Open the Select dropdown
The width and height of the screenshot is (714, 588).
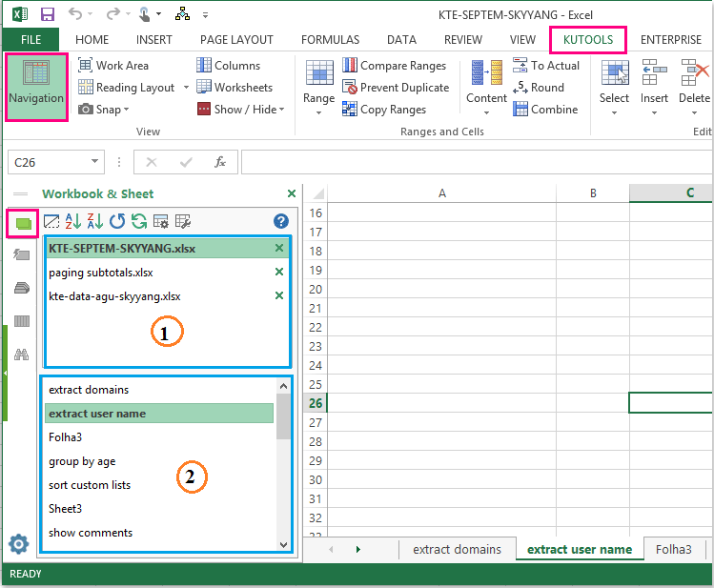(614, 87)
